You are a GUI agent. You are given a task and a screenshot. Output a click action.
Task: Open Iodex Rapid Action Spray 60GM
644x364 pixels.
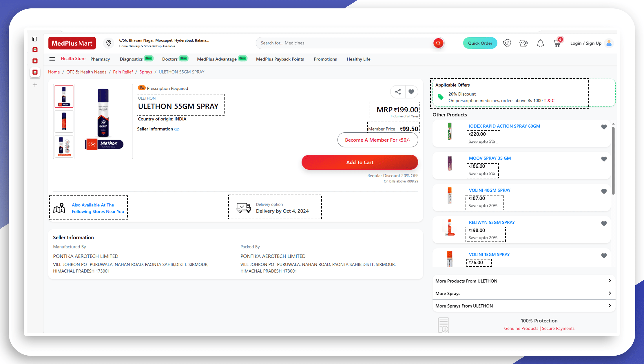504,126
